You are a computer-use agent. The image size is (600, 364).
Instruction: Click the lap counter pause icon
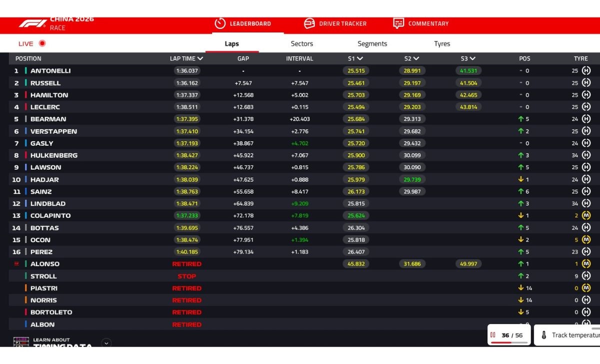[x=493, y=335]
